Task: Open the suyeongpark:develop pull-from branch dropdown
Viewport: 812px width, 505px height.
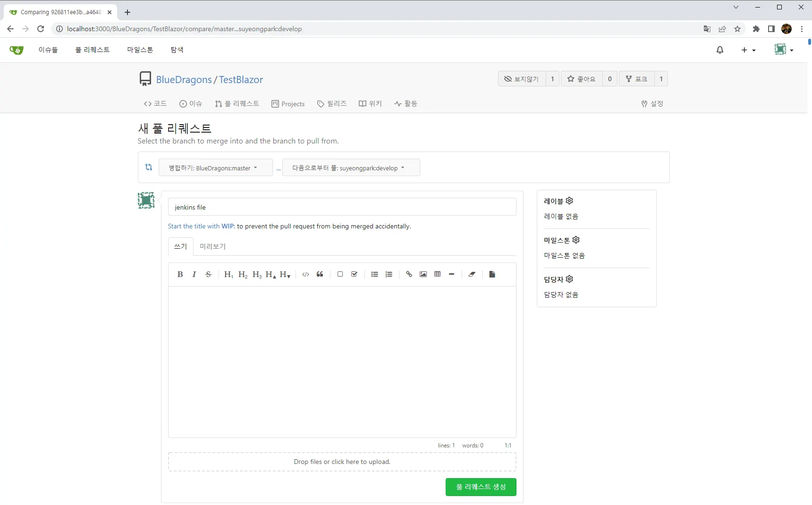Action: pyautogui.click(x=351, y=168)
